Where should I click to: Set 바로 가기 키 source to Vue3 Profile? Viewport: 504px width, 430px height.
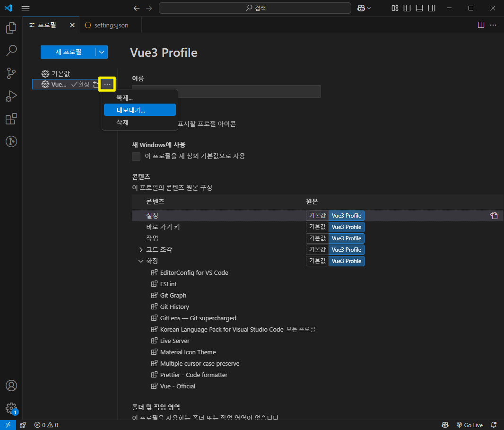[346, 227]
